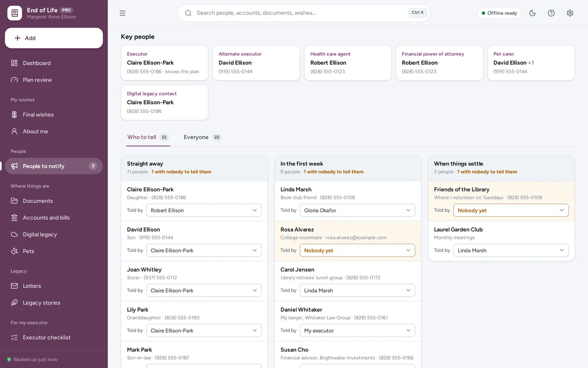Focus the search people and accounts field
This screenshot has height=368, width=588.
click(x=304, y=13)
